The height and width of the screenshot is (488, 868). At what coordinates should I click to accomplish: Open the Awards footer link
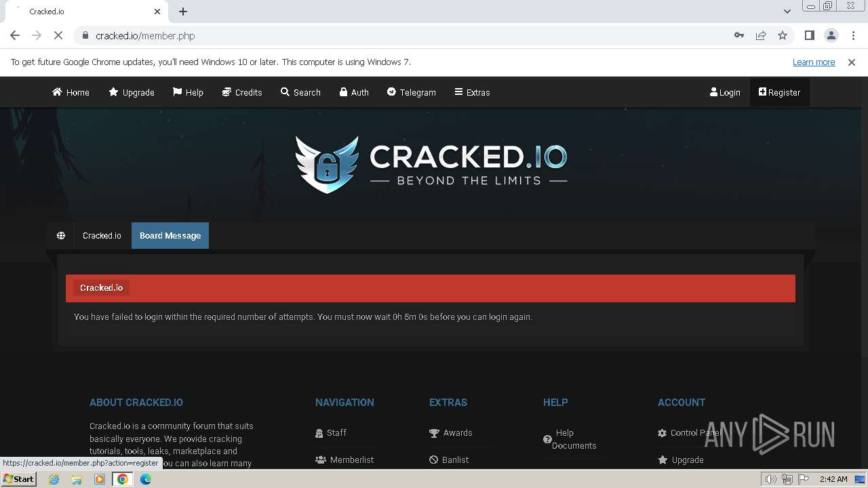[451, 433]
